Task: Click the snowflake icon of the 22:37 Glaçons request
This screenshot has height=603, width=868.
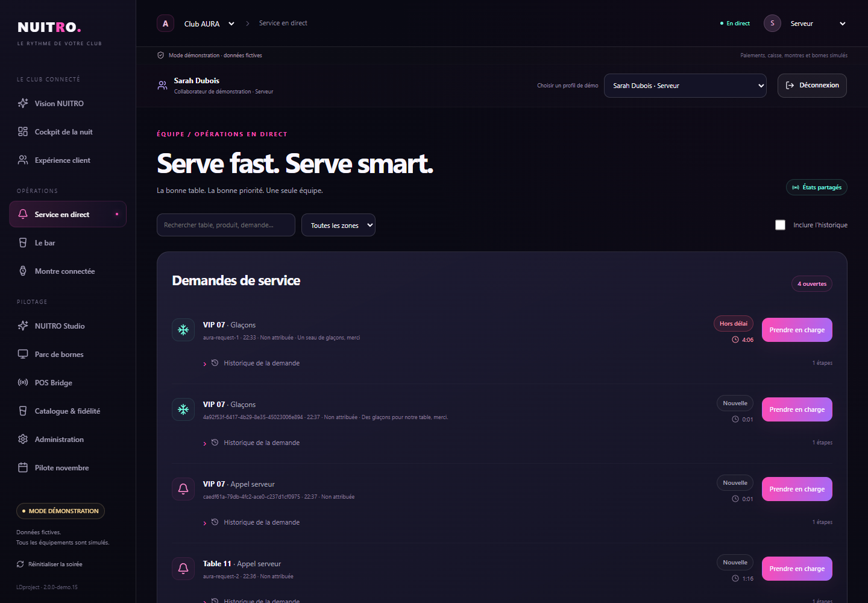Action: point(183,409)
